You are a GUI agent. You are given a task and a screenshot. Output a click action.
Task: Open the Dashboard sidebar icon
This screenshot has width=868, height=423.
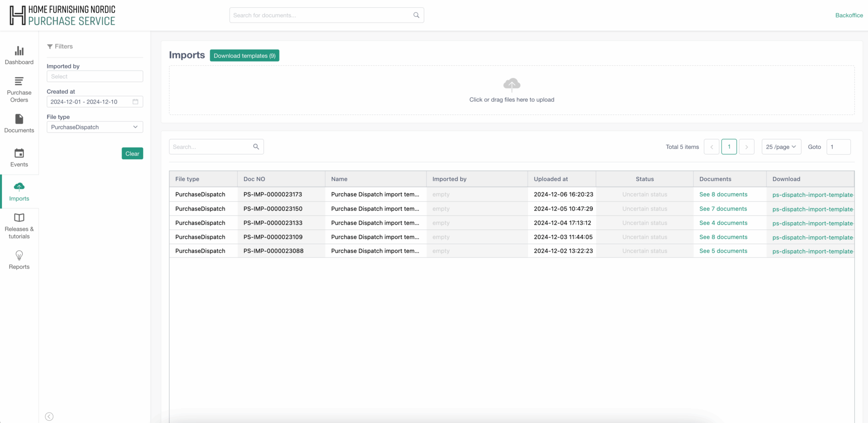(x=19, y=51)
